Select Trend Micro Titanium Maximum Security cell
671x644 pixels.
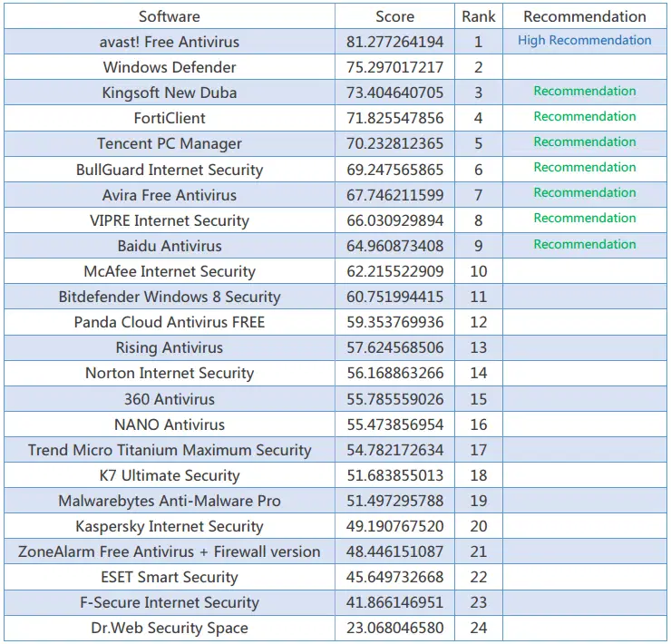(x=170, y=451)
